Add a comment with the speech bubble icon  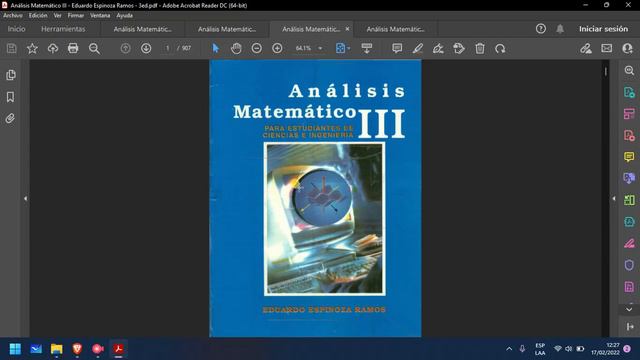[397, 48]
